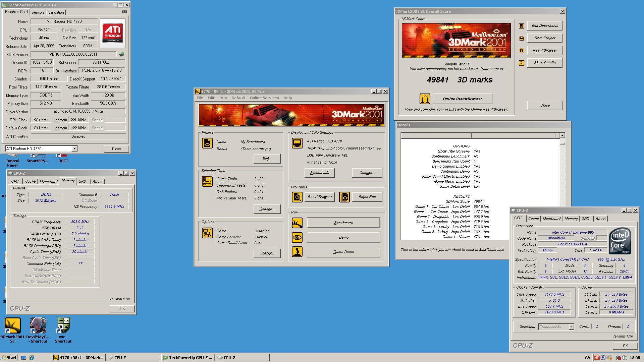The height and width of the screenshot is (362, 644).
Task: Click the BIOS version save chip icon
Action: click(122, 54)
